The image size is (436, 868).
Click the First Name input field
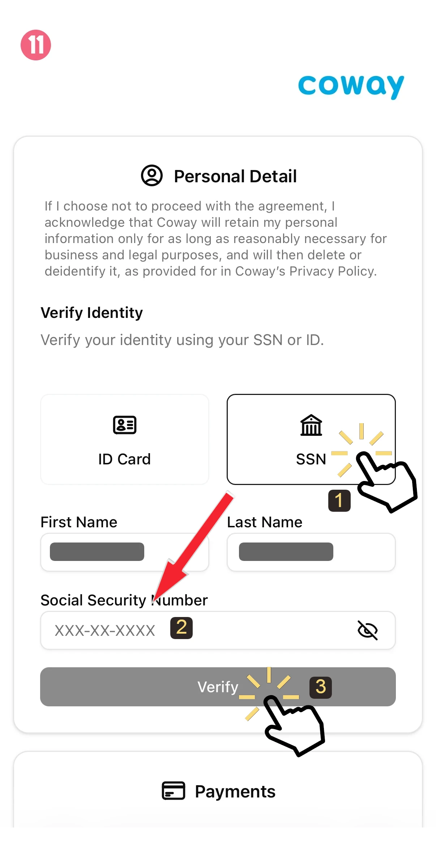tap(124, 551)
